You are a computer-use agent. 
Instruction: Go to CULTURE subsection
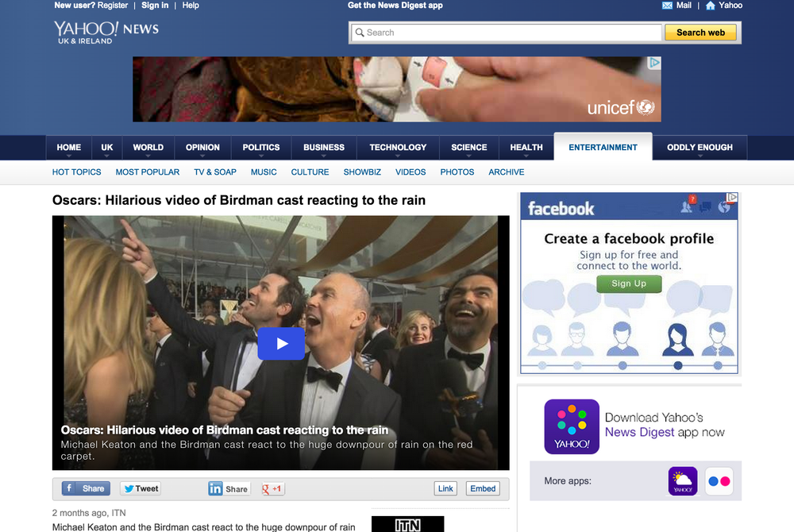click(310, 172)
